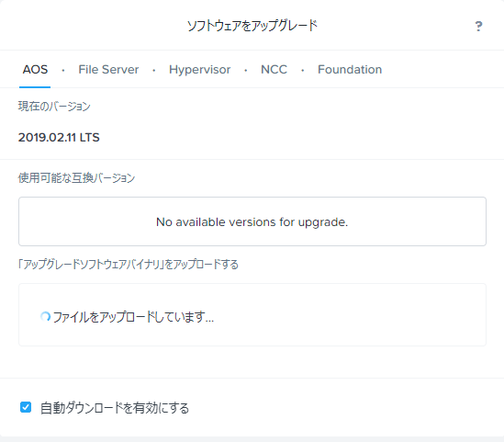The height and width of the screenshot is (442, 504).
Task: Click the upload progress spinner icon
Action: [x=45, y=317]
